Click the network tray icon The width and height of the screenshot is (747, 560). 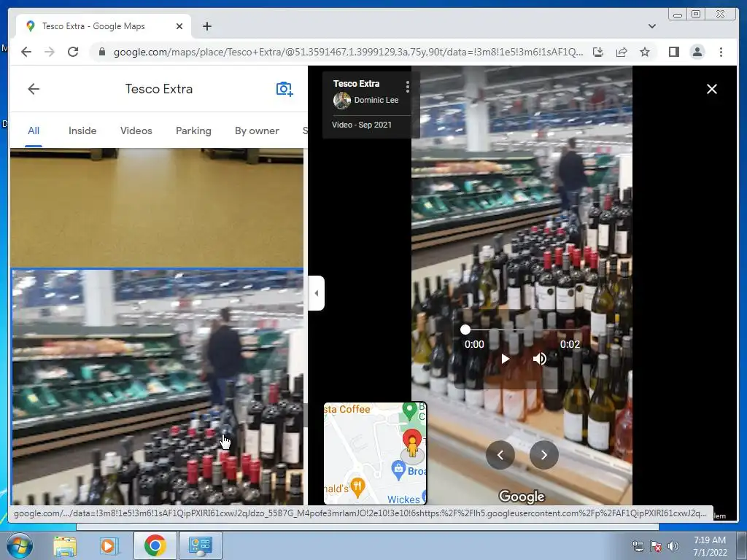638,546
